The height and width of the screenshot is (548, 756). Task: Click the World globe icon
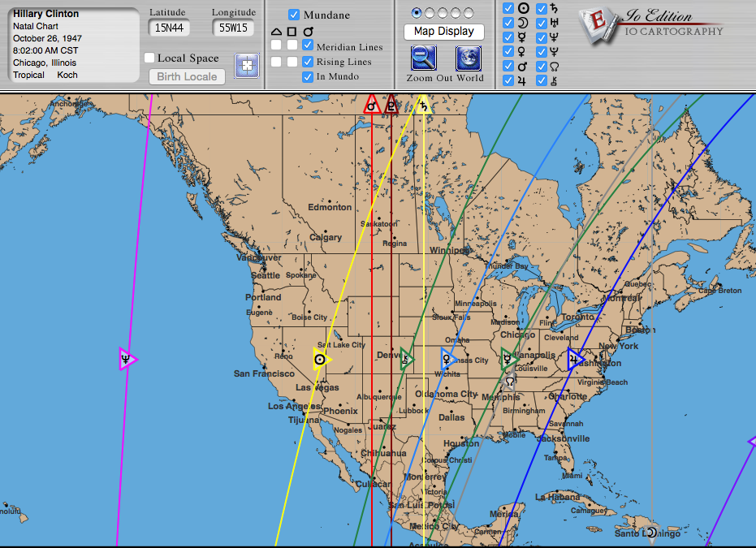click(469, 58)
